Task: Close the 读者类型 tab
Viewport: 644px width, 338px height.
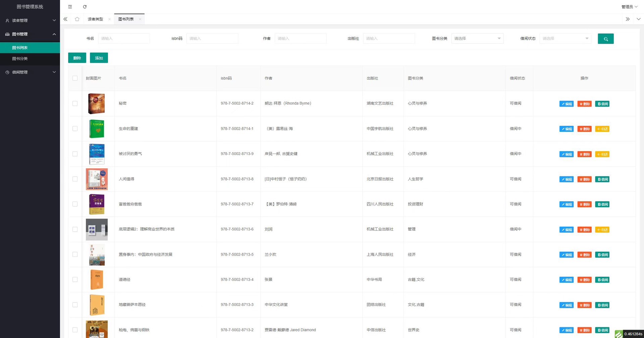Action: tap(109, 19)
